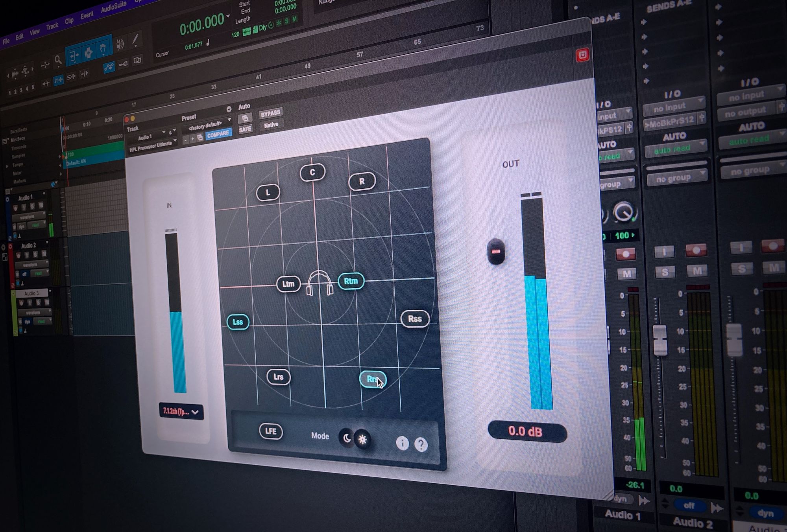
Task: Toggle the LFE channel button
Action: pyautogui.click(x=271, y=431)
